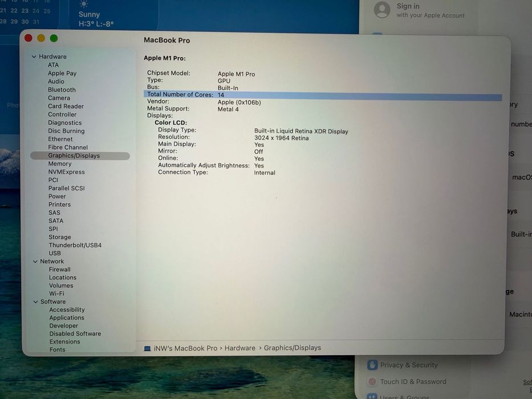Open Accessibility under Software
The image size is (532, 399).
coord(67,310)
